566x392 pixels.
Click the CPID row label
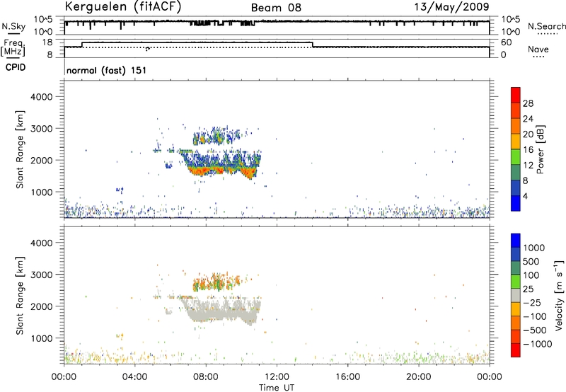16,67
